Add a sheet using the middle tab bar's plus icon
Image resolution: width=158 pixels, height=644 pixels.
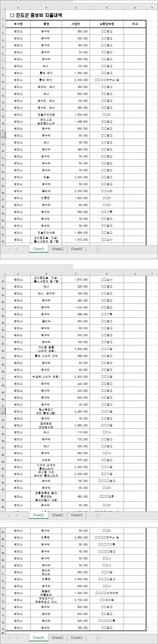(98, 515)
